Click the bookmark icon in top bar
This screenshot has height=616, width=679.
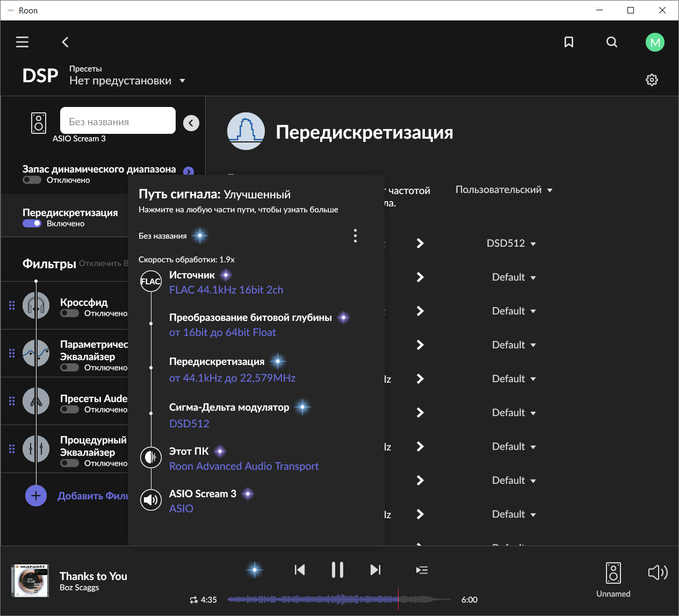(x=569, y=42)
